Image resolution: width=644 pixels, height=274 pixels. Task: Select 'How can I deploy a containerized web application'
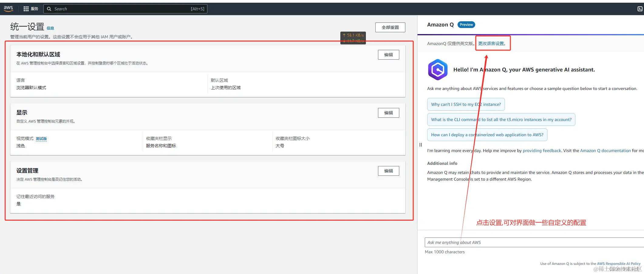pos(487,135)
